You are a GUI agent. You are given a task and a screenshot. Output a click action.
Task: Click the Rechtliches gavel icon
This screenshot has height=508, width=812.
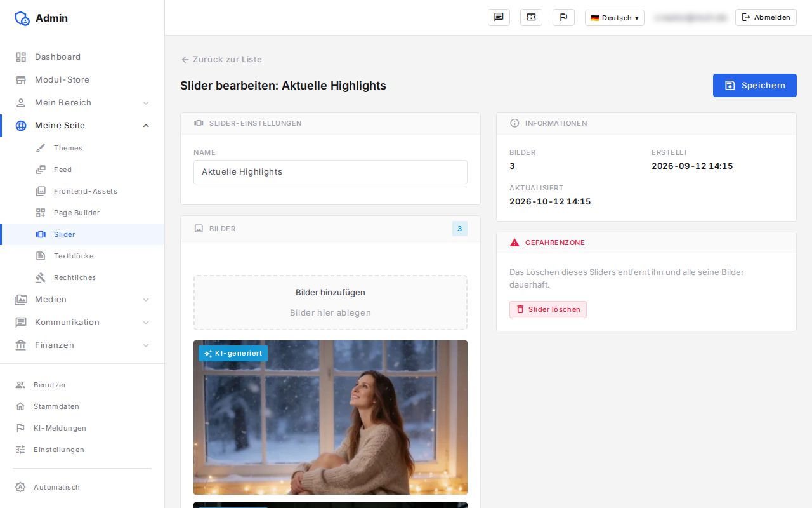tap(41, 277)
